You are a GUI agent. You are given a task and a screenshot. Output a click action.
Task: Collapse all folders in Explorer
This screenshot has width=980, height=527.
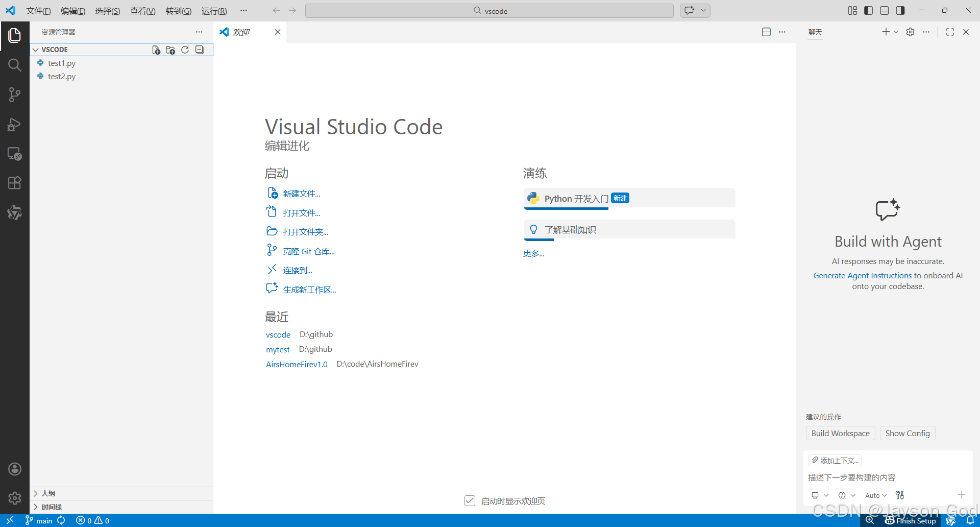coord(200,50)
